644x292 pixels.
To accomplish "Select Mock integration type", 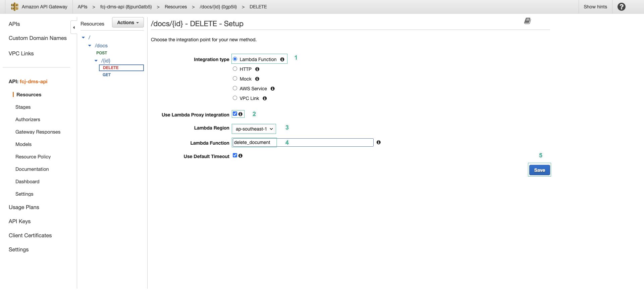I will (x=235, y=79).
